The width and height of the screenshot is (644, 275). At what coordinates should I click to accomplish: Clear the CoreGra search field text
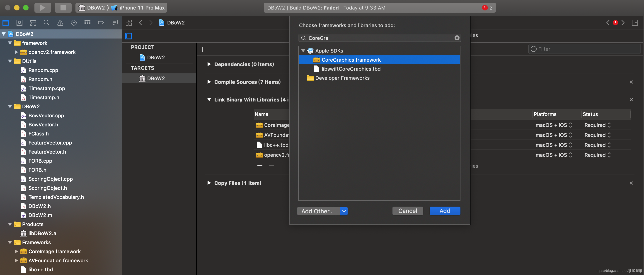pyautogui.click(x=457, y=38)
